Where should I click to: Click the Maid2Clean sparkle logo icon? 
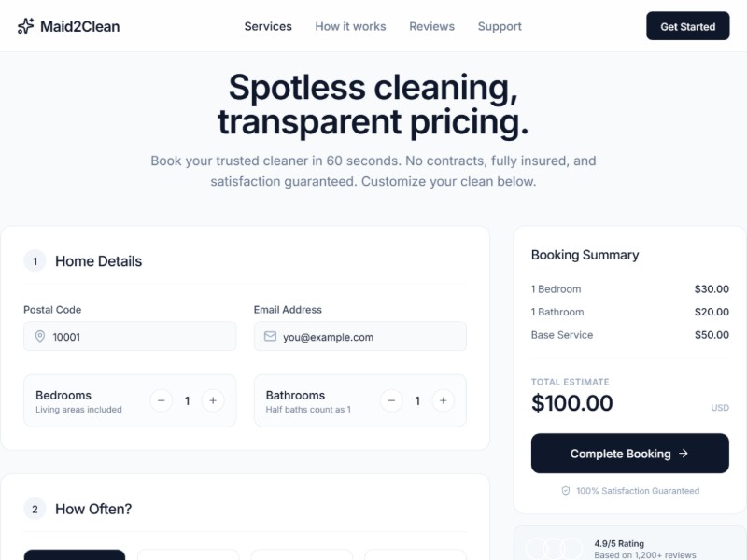point(25,26)
